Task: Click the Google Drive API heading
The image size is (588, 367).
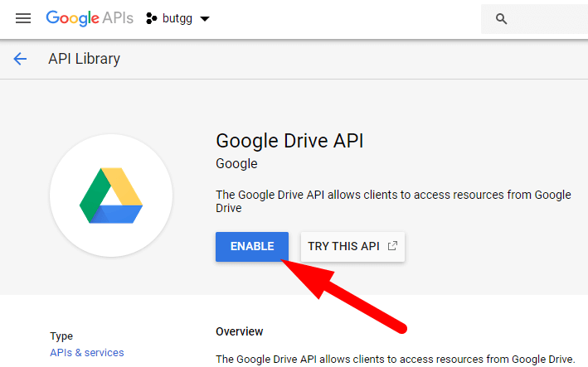Action: [289, 140]
